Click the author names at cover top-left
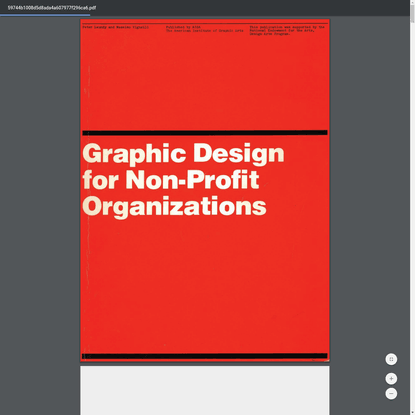Screen dimensions: 415x415 click(x=116, y=27)
